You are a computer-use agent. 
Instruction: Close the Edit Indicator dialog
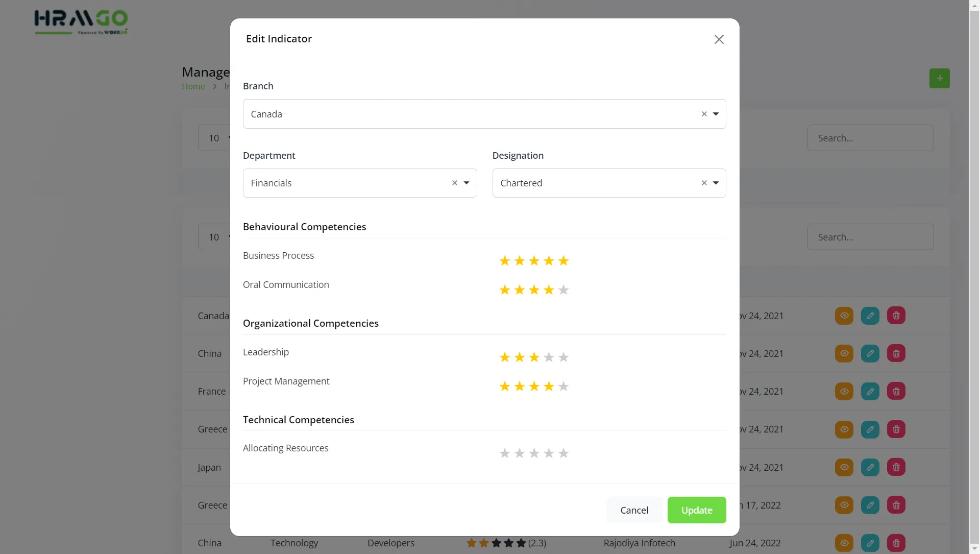719,39
